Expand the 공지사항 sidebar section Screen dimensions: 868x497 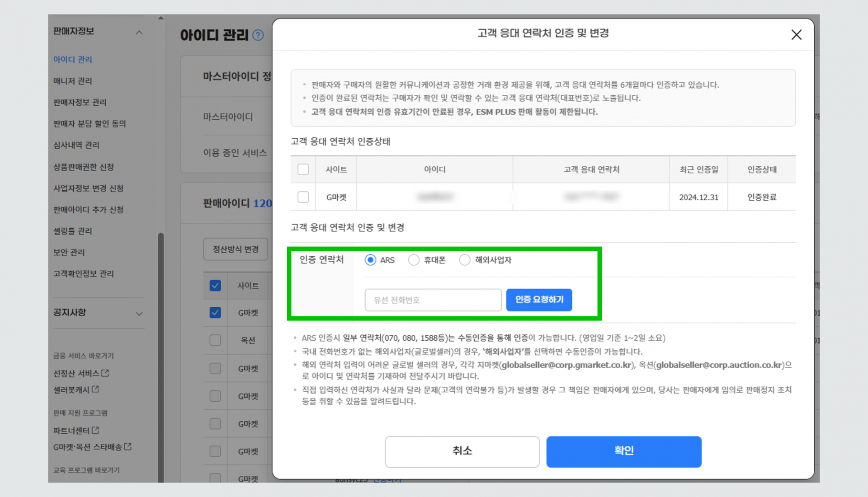[140, 313]
